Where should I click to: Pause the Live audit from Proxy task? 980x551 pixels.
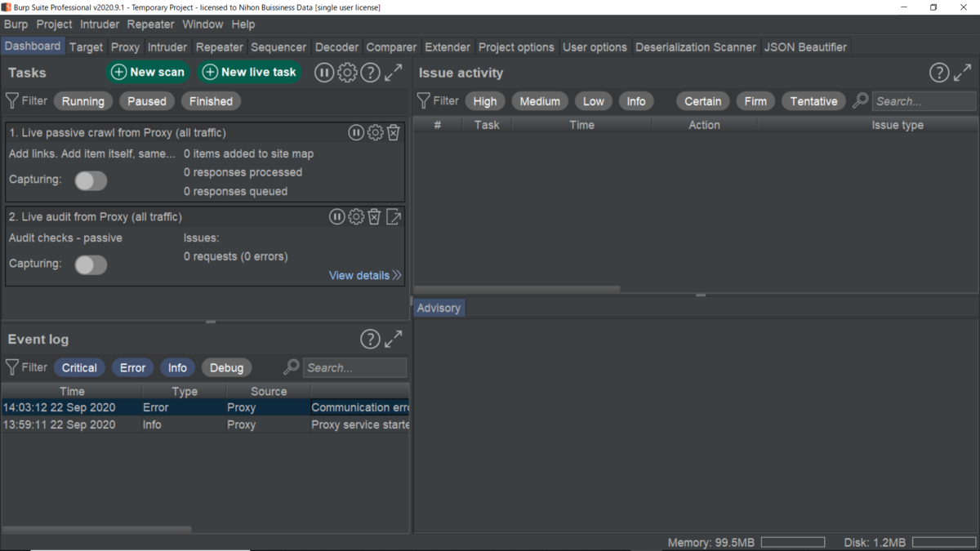pyautogui.click(x=336, y=216)
